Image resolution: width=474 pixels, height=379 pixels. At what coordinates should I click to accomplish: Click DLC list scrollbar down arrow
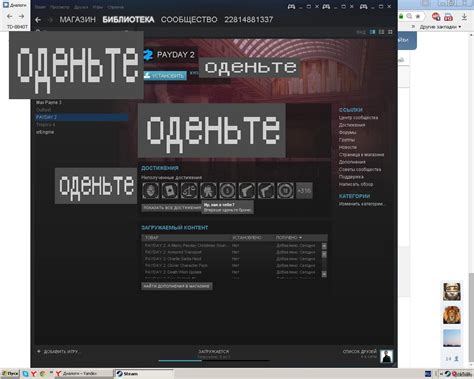(324, 274)
